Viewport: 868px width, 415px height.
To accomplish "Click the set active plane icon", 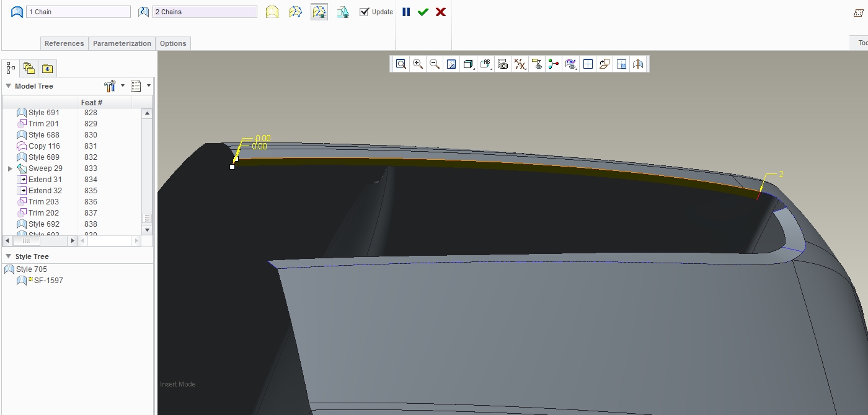I will click(604, 64).
